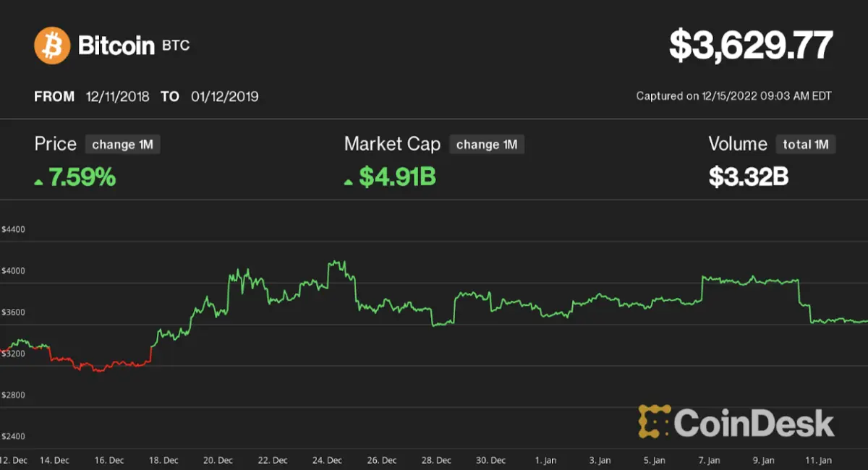Click the "24. Dec" x-axis label
The image size is (868, 470).
tap(327, 460)
